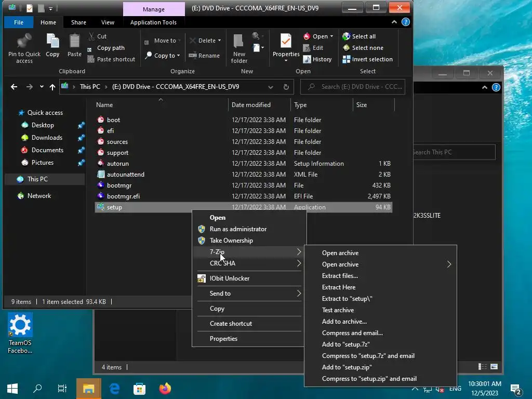The width and height of the screenshot is (532, 399).
Task: Click the Cut scissors command
Action: tap(97, 36)
